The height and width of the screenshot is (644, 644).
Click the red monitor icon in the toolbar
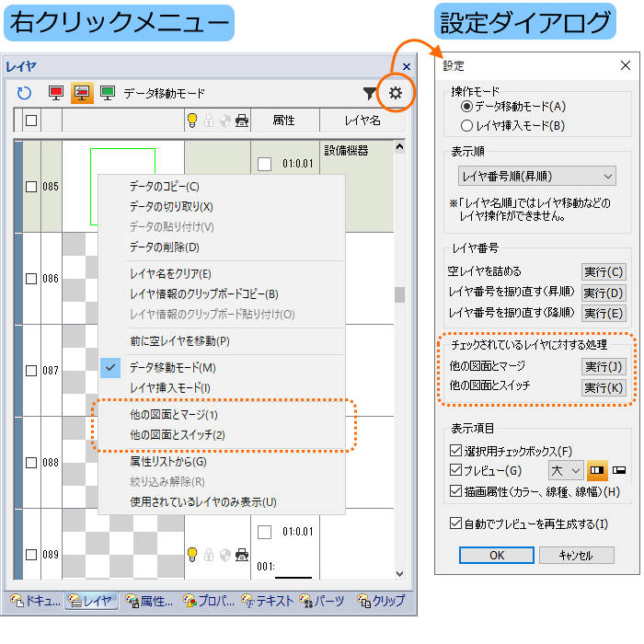click(x=56, y=93)
